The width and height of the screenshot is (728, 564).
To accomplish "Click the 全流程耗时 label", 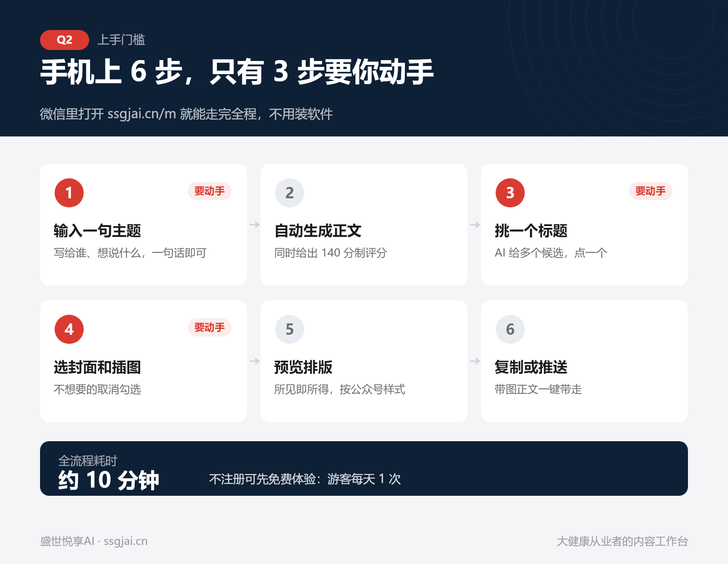I will [x=88, y=461].
